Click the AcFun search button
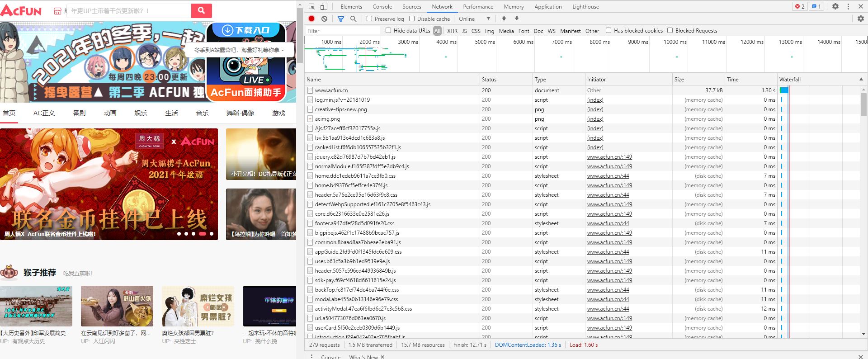Image resolution: width=868 pixels, height=359 pixels. 202,10
